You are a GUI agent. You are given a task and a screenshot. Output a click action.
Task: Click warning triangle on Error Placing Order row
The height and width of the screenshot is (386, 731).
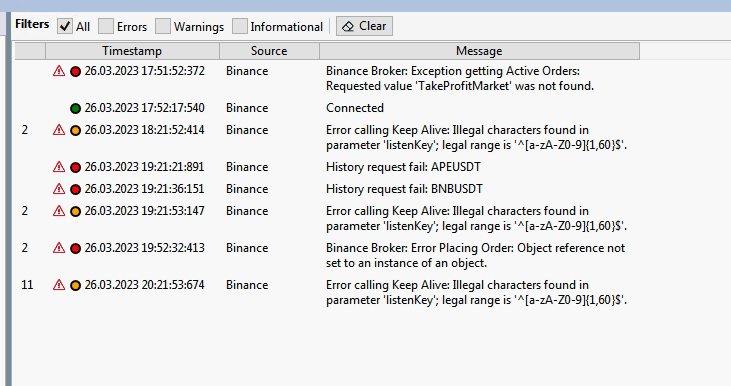(x=59, y=248)
